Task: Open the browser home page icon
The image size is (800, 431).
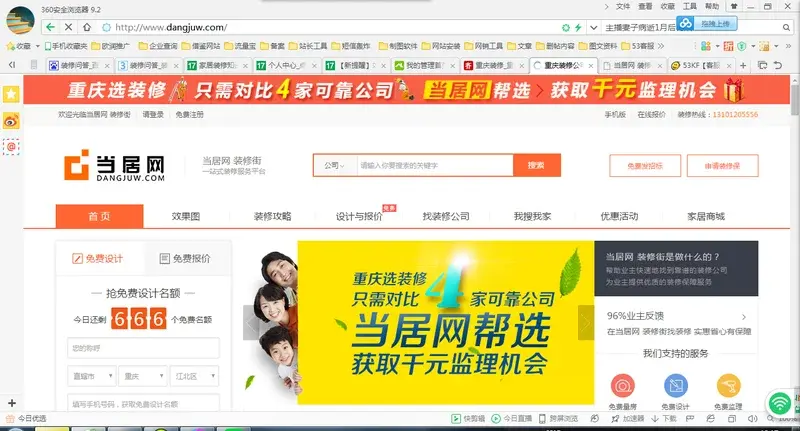Action: [x=87, y=27]
